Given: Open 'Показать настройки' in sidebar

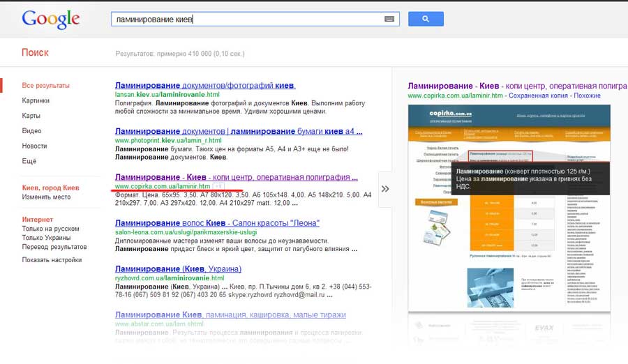Looking at the screenshot, I should (x=52, y=260).
